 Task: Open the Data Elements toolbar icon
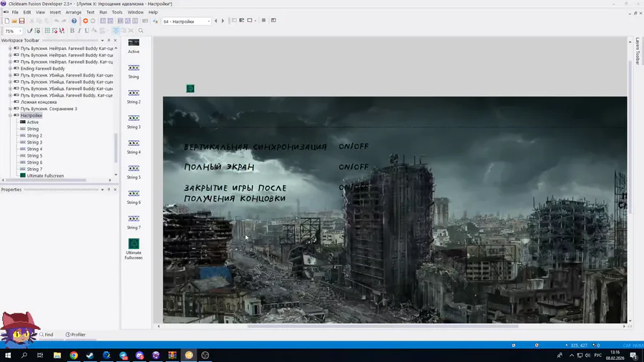coord(135,21)
